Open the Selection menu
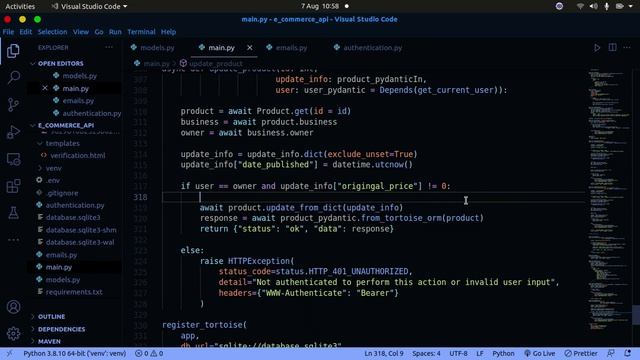The width and height of the screenshot is (640, 360). pyautogui.click(x=52, y=32)
